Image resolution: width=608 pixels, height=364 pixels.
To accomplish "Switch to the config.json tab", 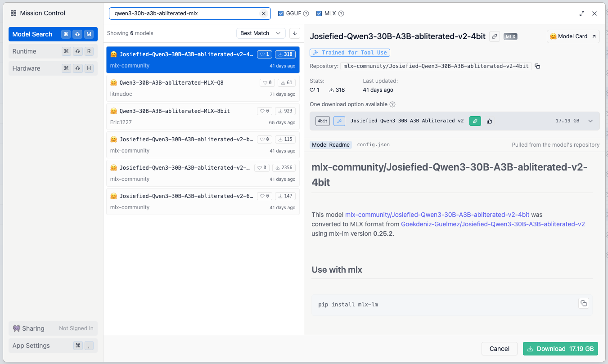I will pyautogui.click(x=373, y=145).
